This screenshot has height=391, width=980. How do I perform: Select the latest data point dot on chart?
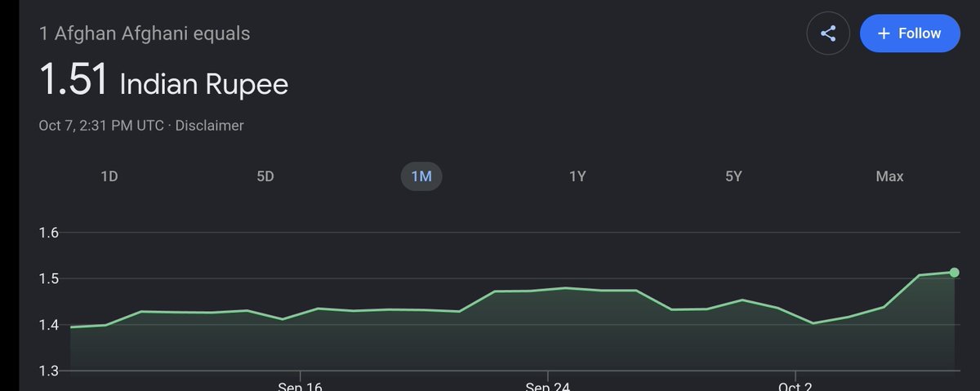pos(955,273)
